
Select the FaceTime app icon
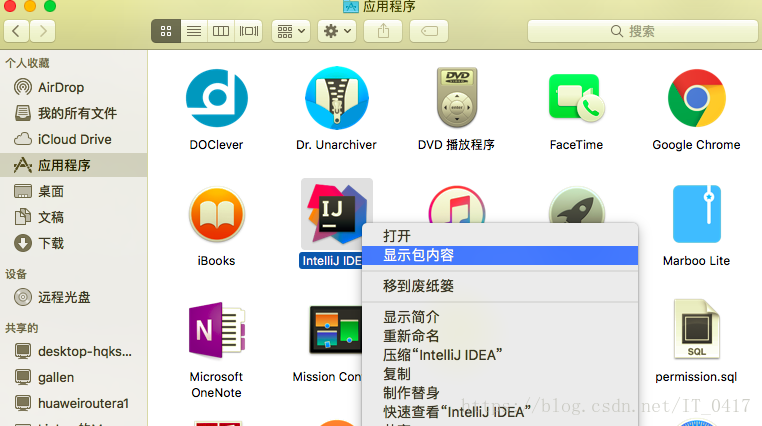(576, 98)
